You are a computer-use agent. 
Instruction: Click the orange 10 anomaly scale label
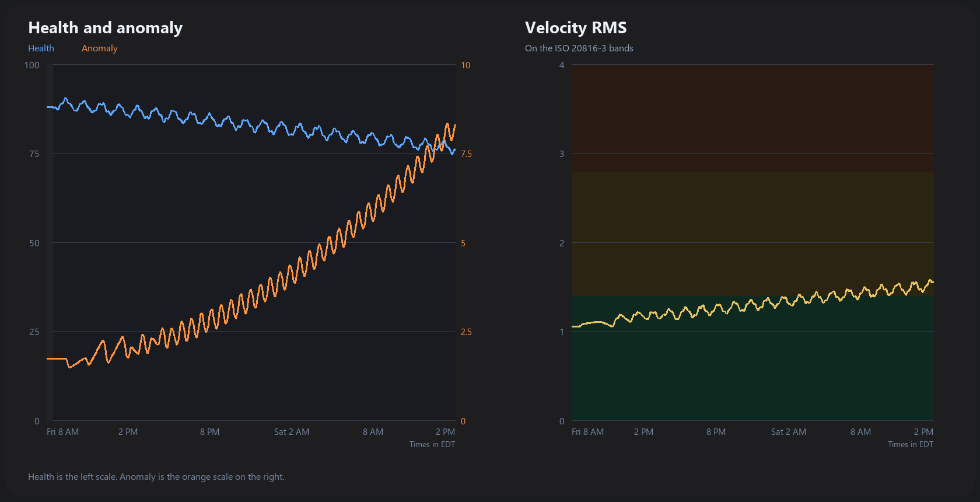click(466, 65)
